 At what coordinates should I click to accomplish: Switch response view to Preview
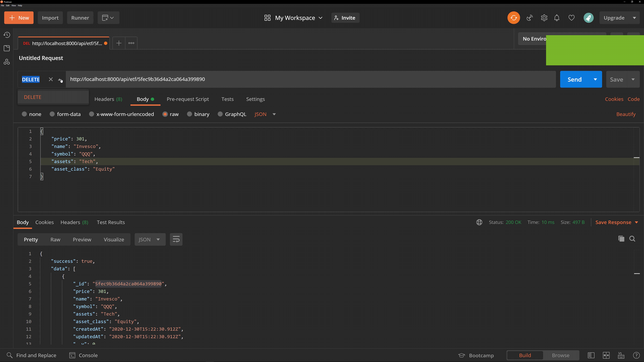click(x=82, y=239)
